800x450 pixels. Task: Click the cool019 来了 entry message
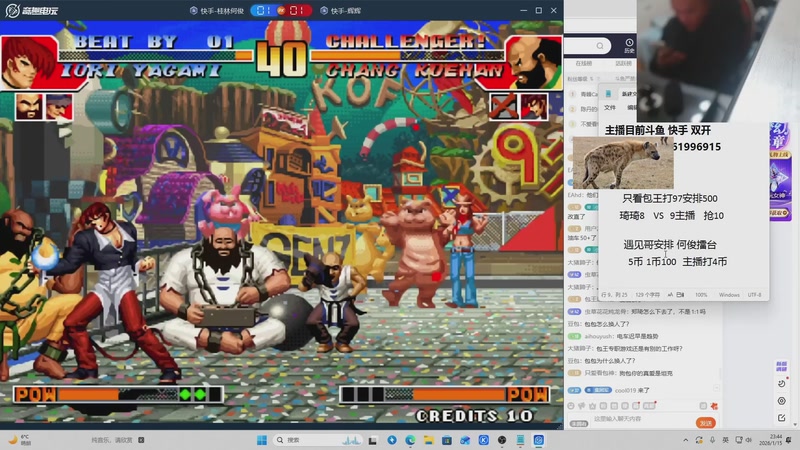[x=608, y=390]
